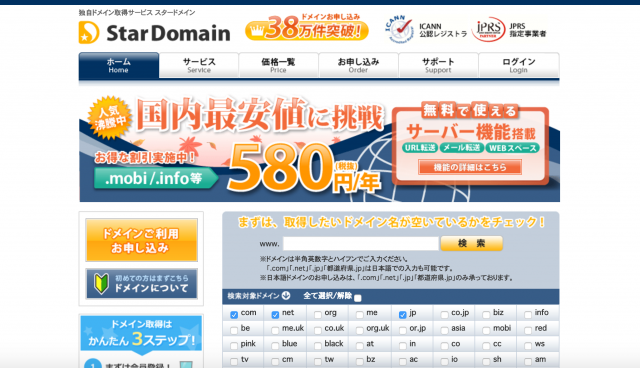Check the ac domain checkbox
The image size is (640, 368).
point(402,361)
